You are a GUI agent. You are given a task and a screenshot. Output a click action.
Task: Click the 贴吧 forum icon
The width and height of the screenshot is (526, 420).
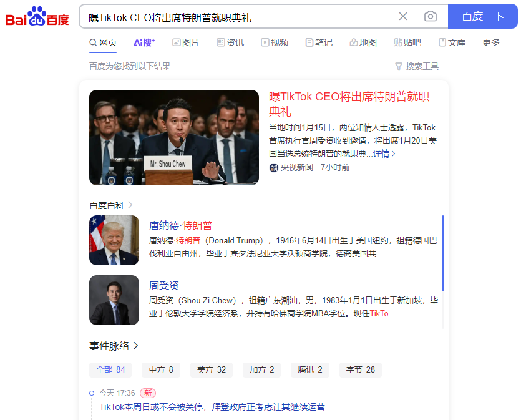click(x=398, y=42)
